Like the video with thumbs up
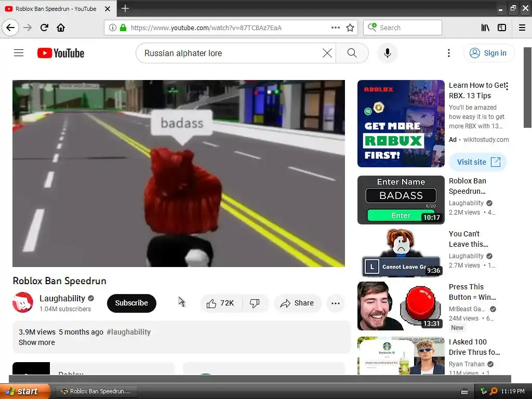 tap(221, 303)
